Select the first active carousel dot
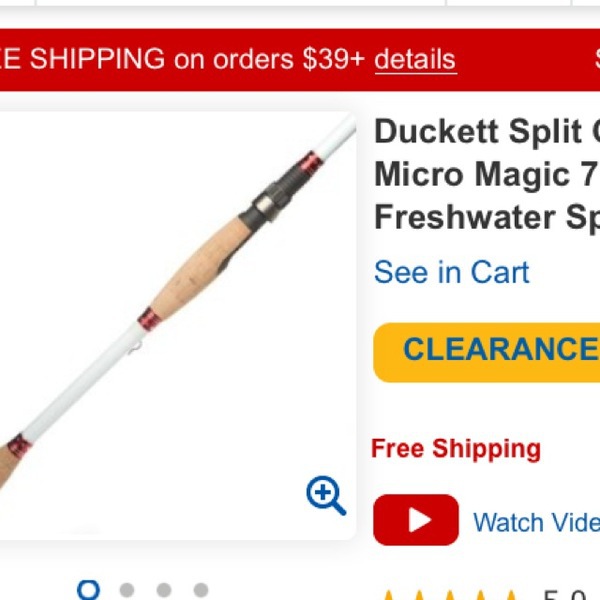 [x=88, y=590]
